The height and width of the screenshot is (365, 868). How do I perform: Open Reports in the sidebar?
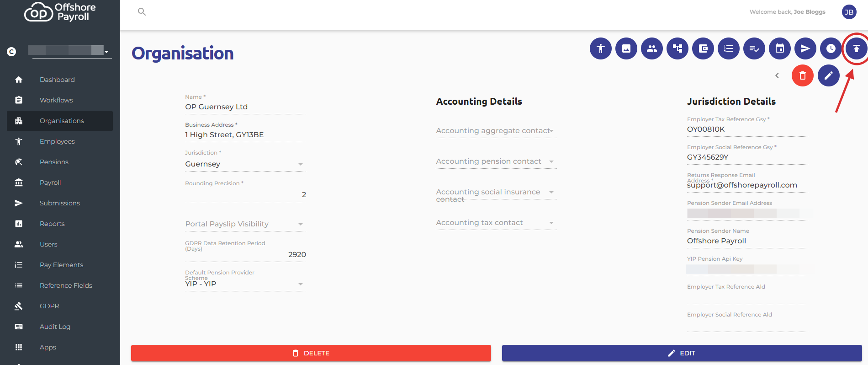(x=60, y=224)
